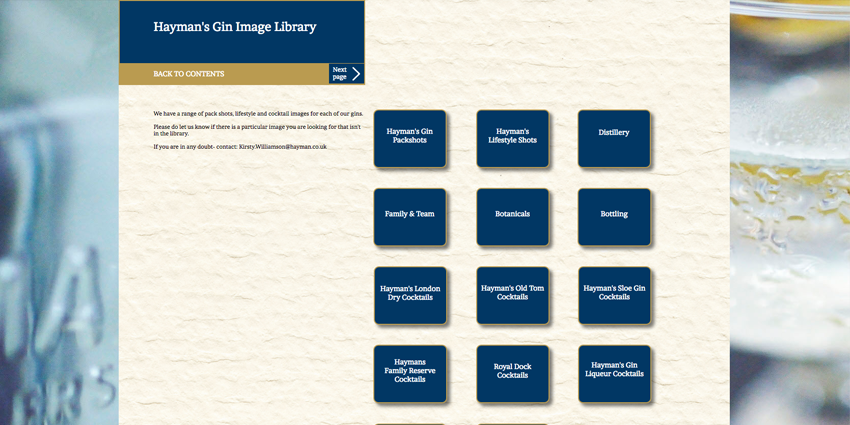This screenshot has width=850, height=425.
Task: Select Hayman's Old Tom Cocktails
Action: (512, 295)
